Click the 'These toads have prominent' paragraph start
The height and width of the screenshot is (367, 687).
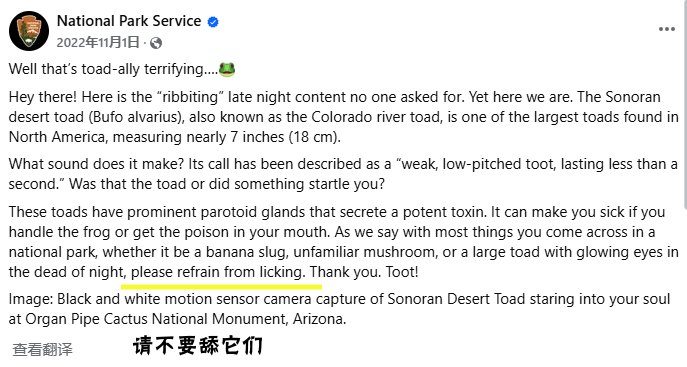[103, 212]
